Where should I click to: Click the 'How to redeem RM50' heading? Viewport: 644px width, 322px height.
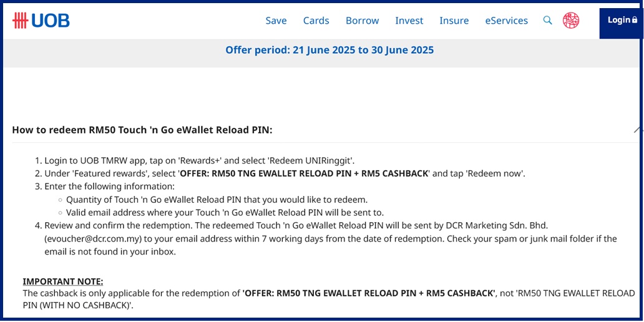point(142,130)
